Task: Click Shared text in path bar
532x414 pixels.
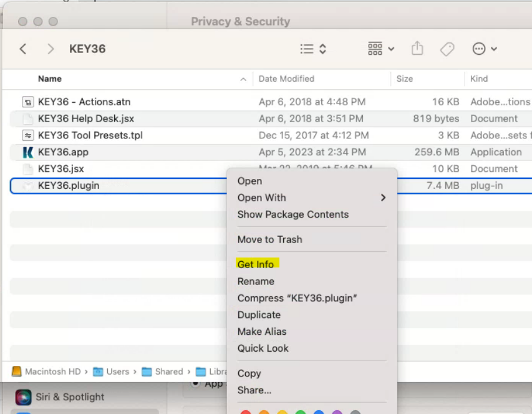Action: tap(169, 372)
